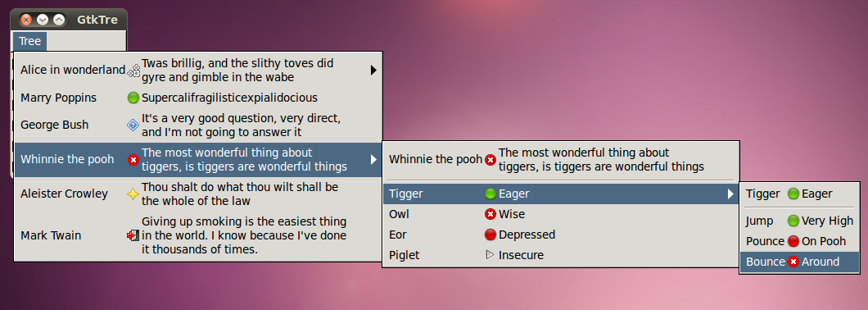Click the Whinnie the pooh submenu header item
The height and width of the screenshot is (310, 868).
pos(561,160)
